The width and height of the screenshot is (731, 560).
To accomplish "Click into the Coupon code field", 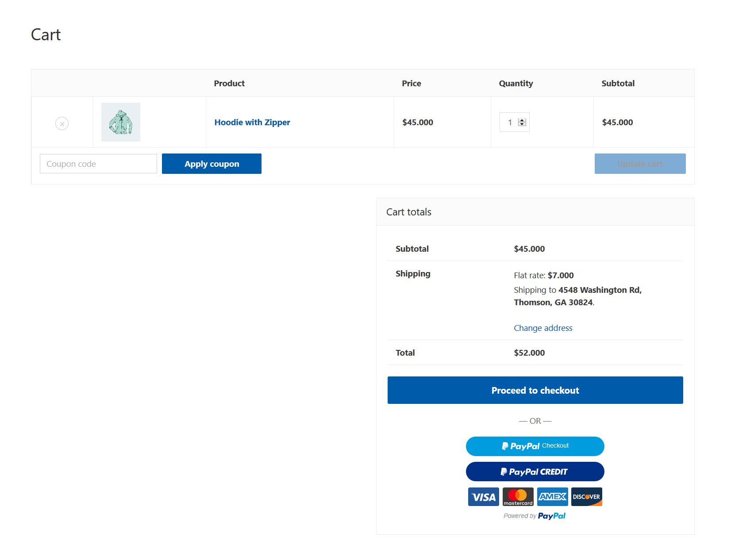I will pos(98,164).
